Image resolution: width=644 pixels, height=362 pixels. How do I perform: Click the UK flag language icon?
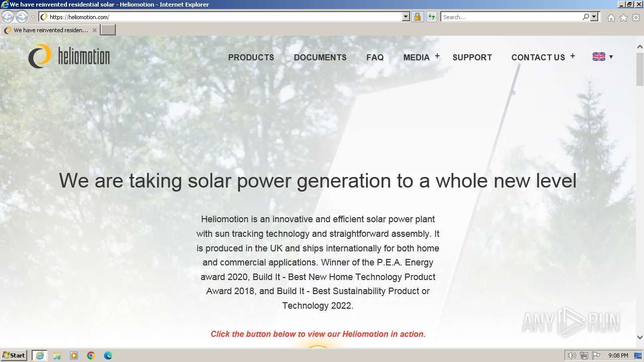pyautogui.click(x=599, y=57)
